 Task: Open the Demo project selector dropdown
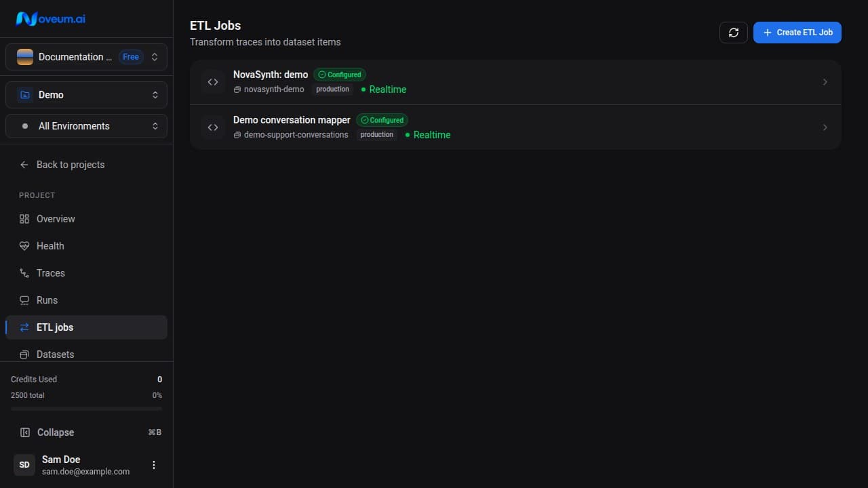pyautogui.click(x=86, y=95)
